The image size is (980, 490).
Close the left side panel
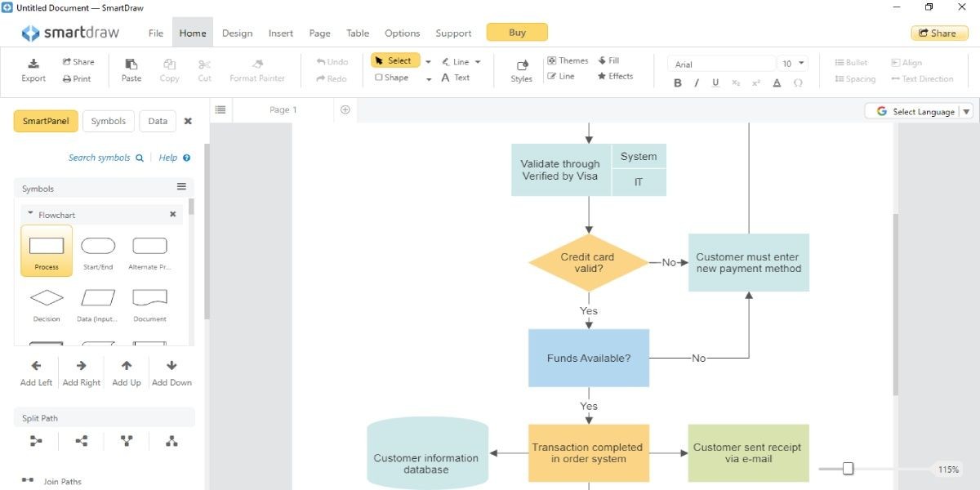point(188,121)
